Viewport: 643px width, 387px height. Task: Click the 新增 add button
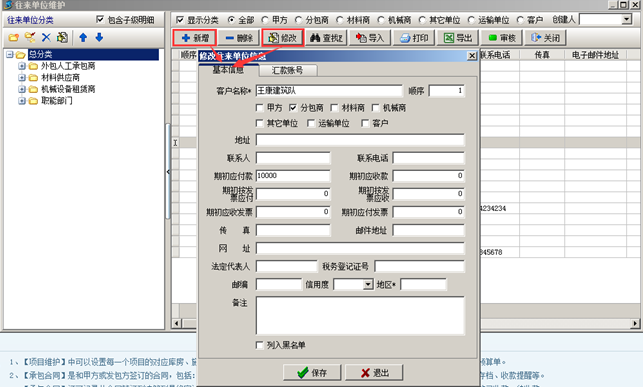[195, 38]
